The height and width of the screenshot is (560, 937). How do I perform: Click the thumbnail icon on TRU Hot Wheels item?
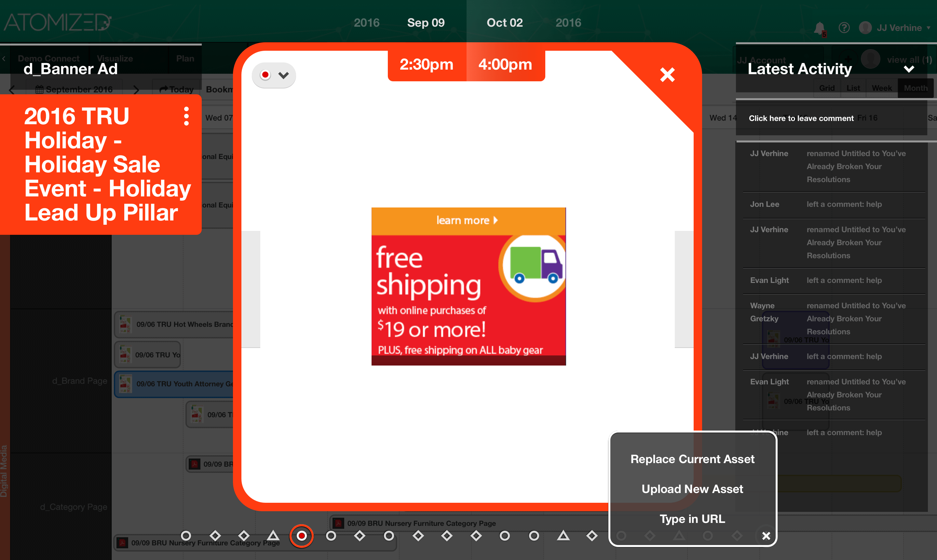125,324
